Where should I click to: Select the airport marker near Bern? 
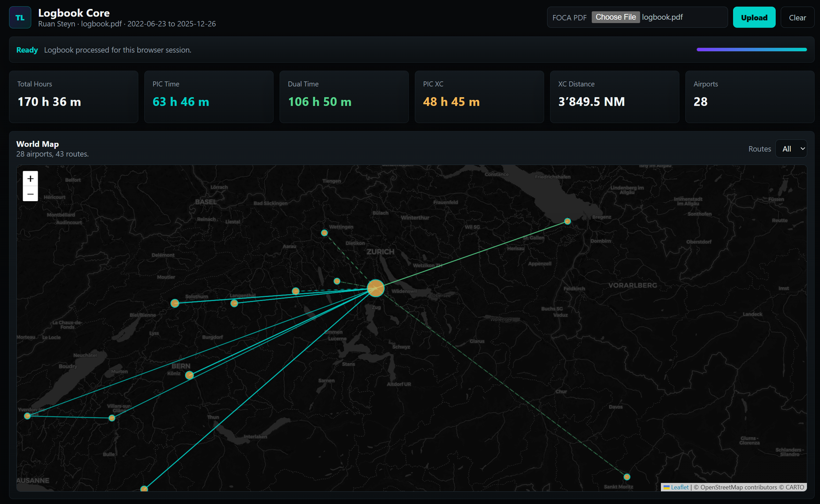click(189, 375)
